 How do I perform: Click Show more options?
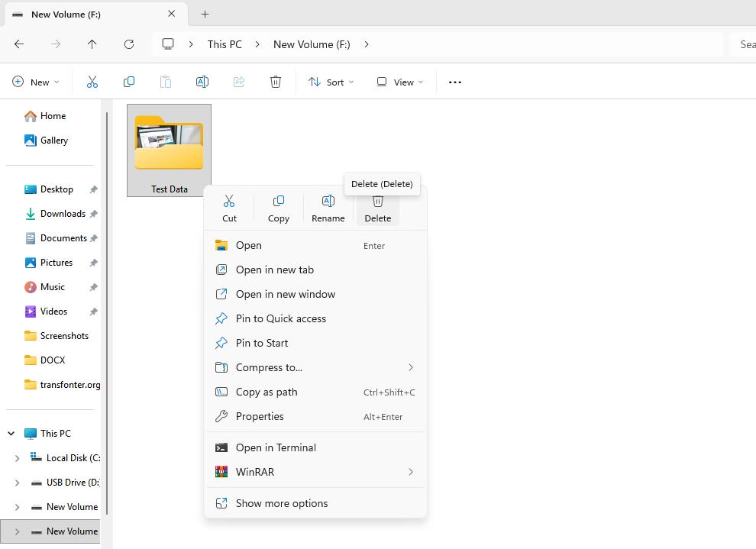[x=282, y=503]
